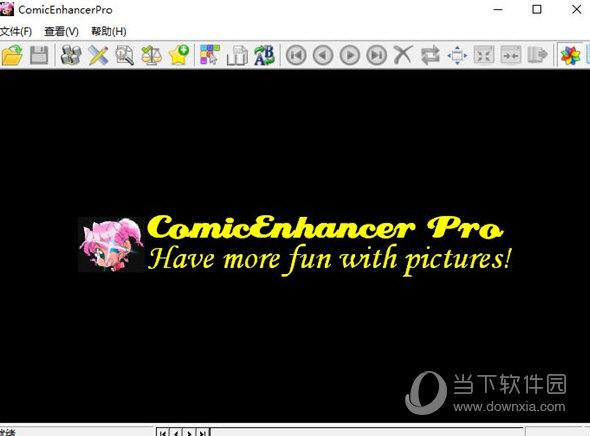Click the ComicEnhancerPro title bar app icon
Viewport: 590px width, 436px height.
[x=7, y=9]
